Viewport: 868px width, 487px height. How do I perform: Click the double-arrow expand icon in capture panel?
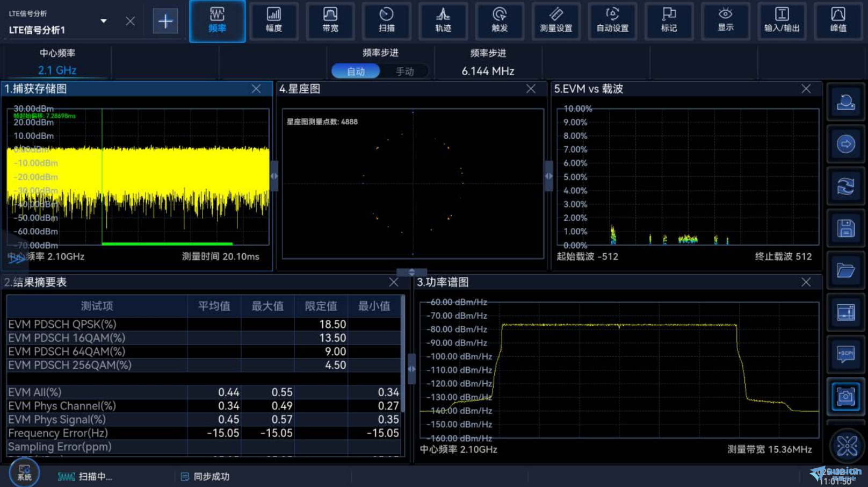coord(17,259)
